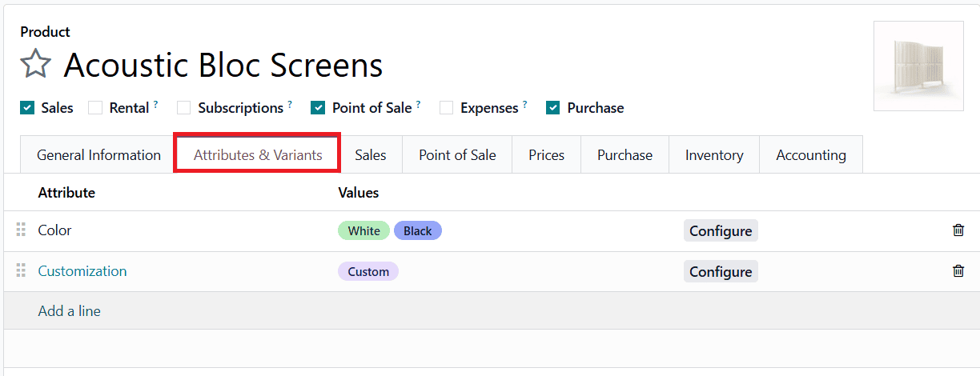Open the Attributes & Variants tab
Screen dimensions: 980x376
click(x=258, y=154)
